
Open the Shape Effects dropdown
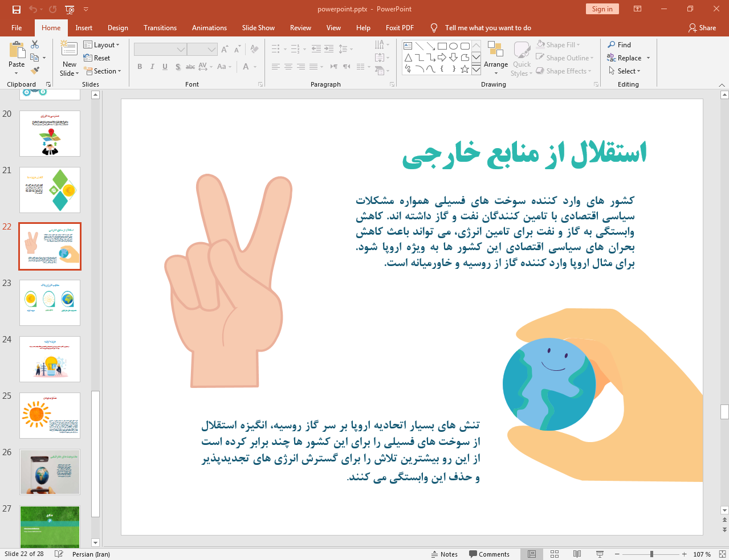(x=564, y=71)
